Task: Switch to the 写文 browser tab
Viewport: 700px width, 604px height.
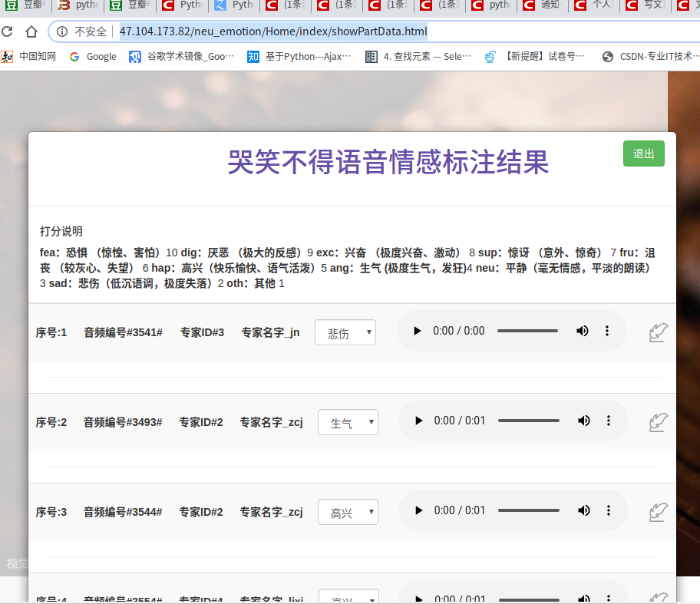Action: tap(646, 5)
